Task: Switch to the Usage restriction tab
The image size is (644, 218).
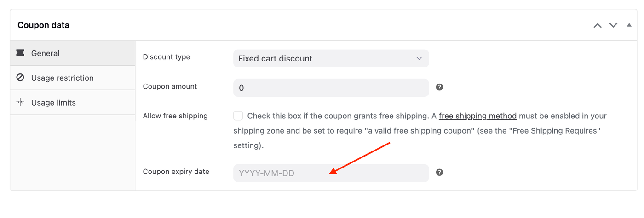Action: point(62,78)
